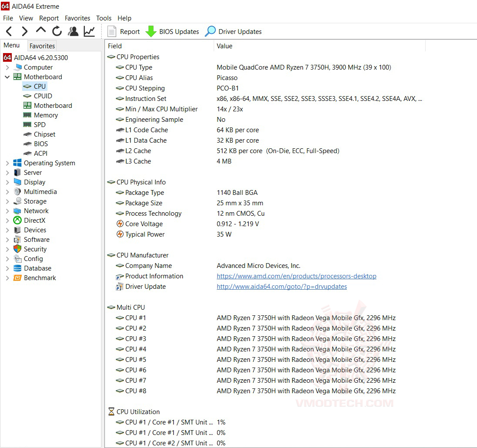Expand the Display tree node
477x448 pixels.
coord(7,182)
